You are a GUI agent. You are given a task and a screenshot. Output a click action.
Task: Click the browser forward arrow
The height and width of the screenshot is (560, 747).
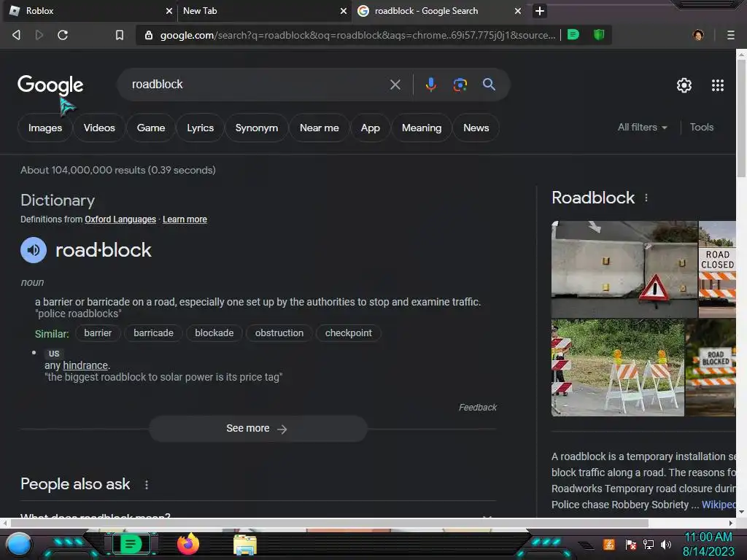(39, 35)
